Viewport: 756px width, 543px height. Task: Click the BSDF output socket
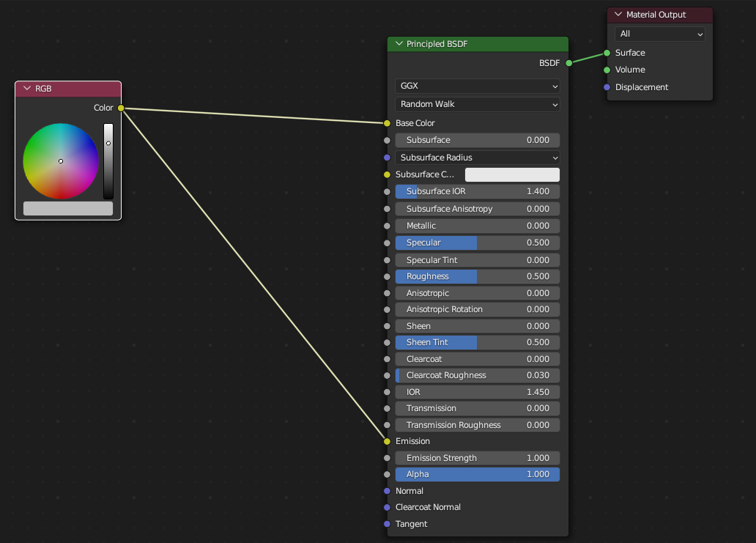pyautogui.click(x=568, y=63)
